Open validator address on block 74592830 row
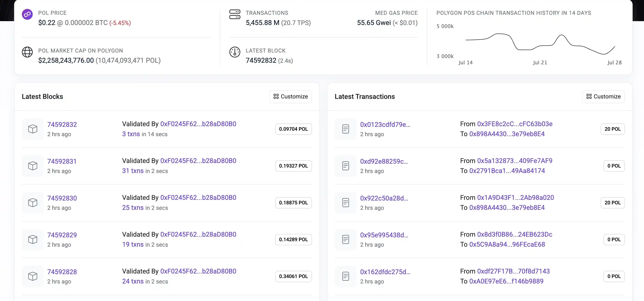This screenshot has height=301, width=644. point(198,198)
